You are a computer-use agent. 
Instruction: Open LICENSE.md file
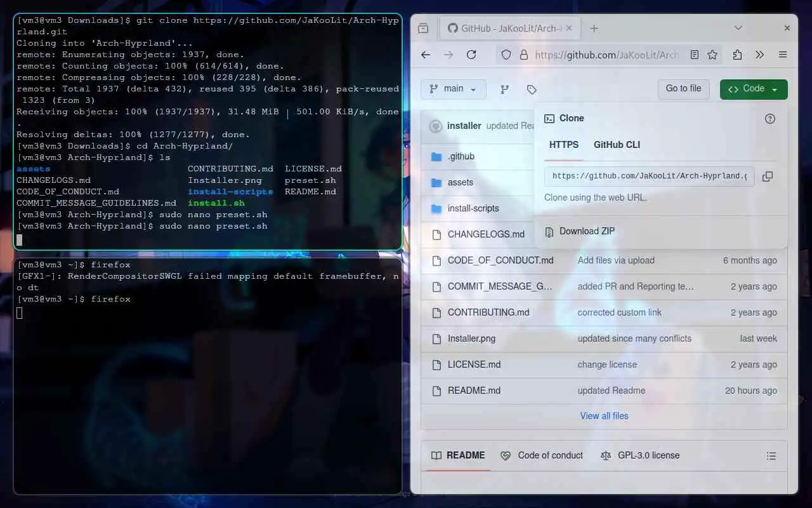point(475,364)
